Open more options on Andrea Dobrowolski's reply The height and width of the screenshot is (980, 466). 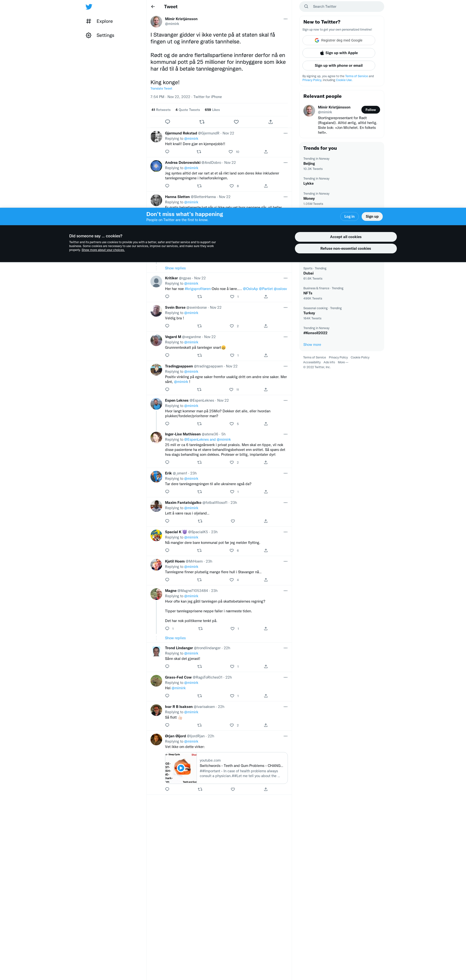[285, 162]
